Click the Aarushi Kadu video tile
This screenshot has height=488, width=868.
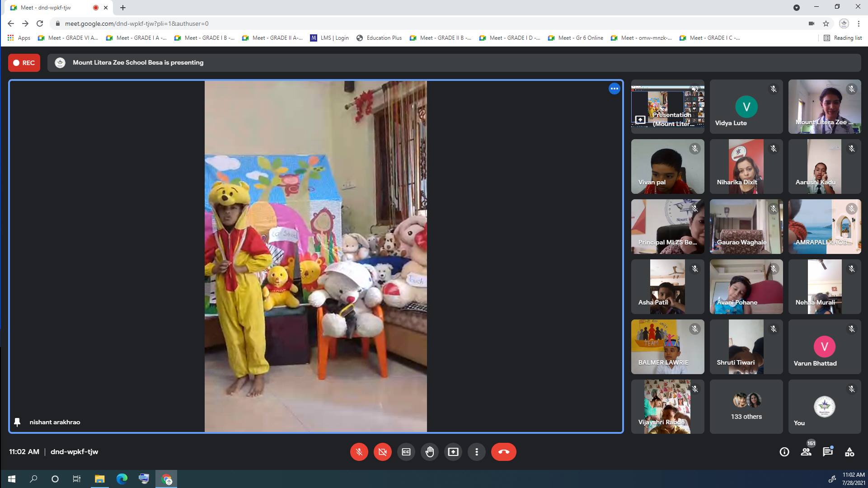[x=825, y=167]
